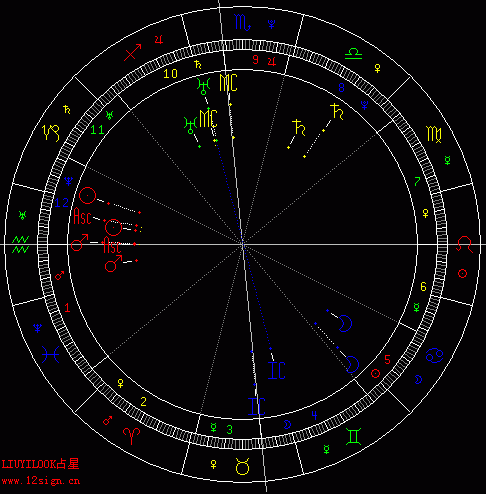
Task: Click the yellow Virgo sign glyph
Action: point(434,134)
